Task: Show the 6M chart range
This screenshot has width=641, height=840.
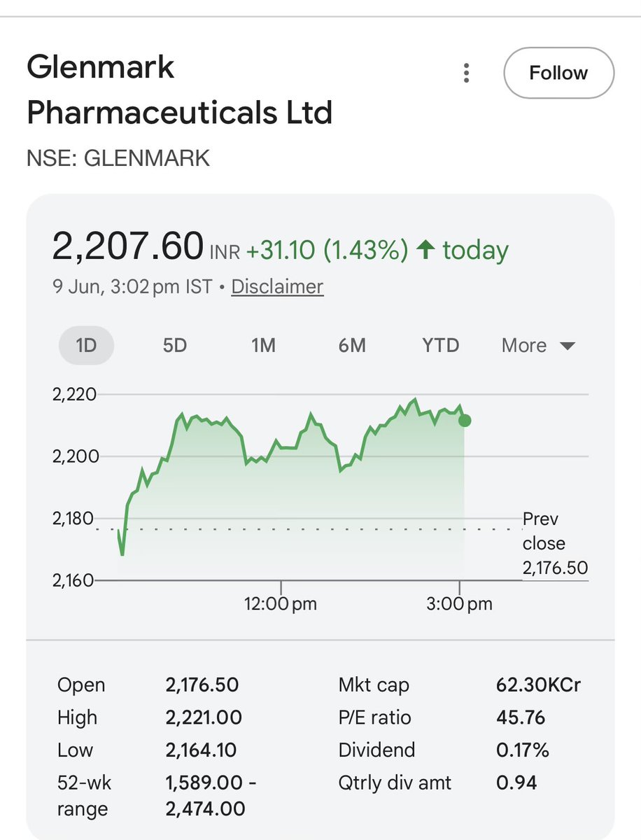Action: pyautogui.click(x=352, y=345)
